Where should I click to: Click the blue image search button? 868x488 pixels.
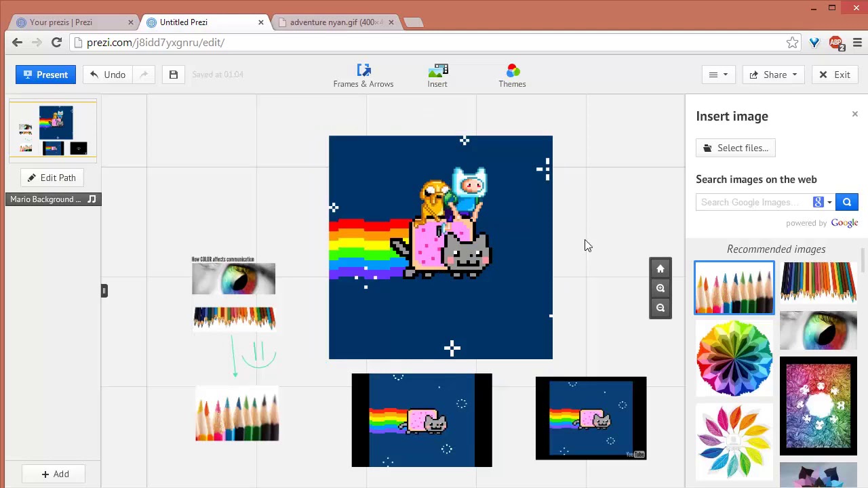click(x=847, y=202)
